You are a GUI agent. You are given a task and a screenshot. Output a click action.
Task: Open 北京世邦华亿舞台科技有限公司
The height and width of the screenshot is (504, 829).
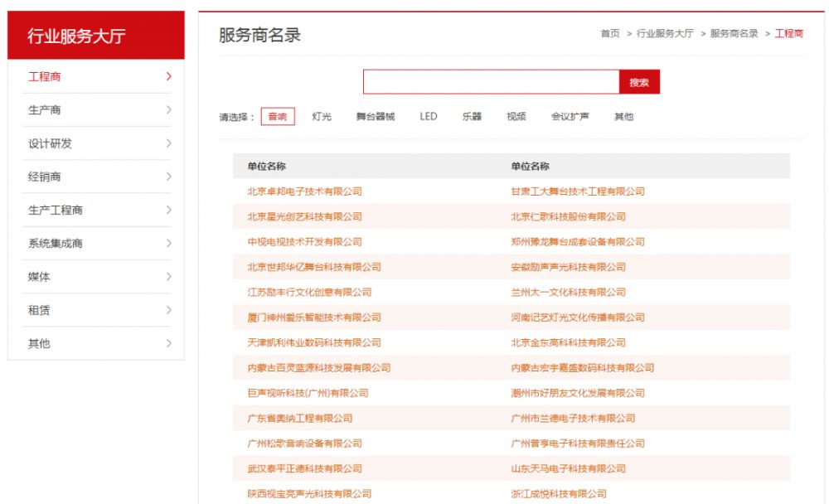pyautogui.click(x=314, y=267)
